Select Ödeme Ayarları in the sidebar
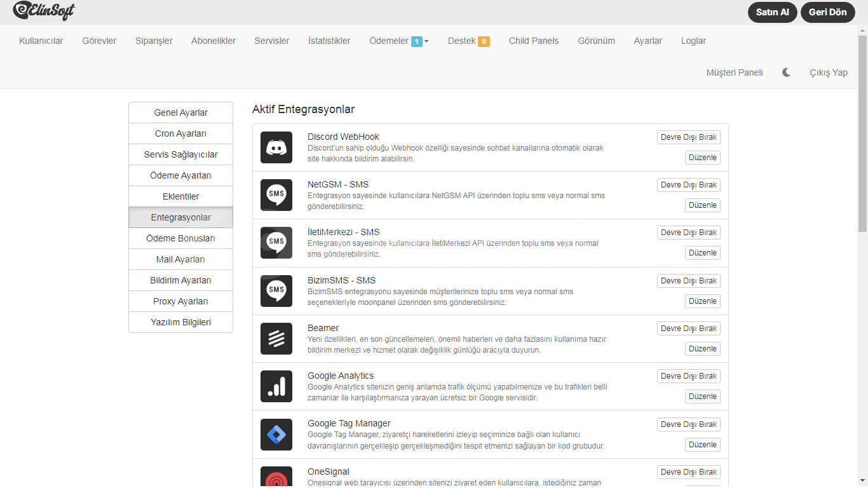 click(180, 175)
